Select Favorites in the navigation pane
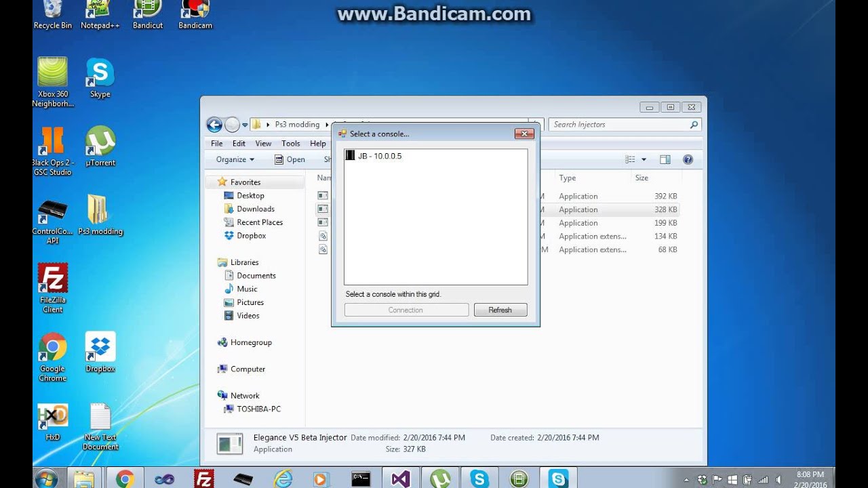Screen dimensions: 868x488 (x=245, y=182)
